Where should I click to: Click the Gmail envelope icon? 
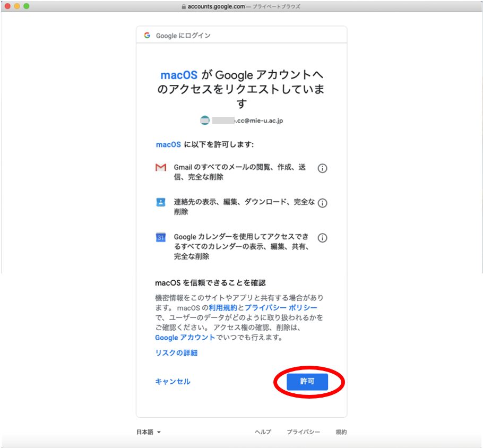click(161, 167)
